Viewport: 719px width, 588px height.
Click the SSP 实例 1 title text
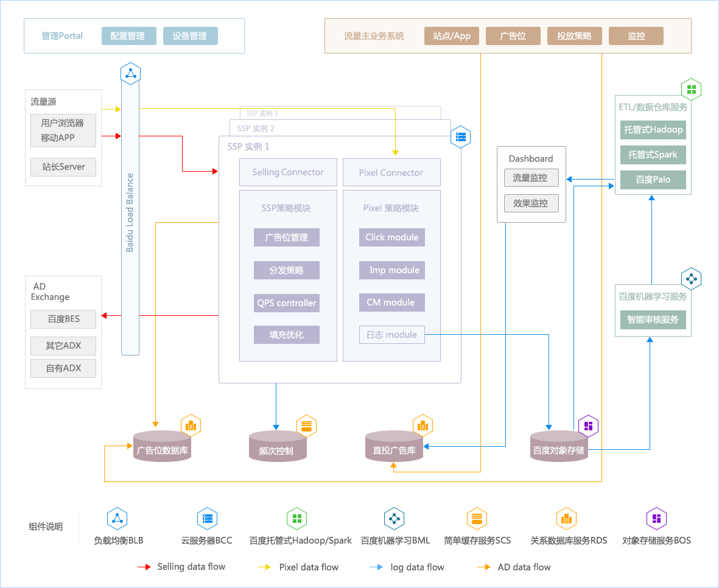[x=248, y=147]
